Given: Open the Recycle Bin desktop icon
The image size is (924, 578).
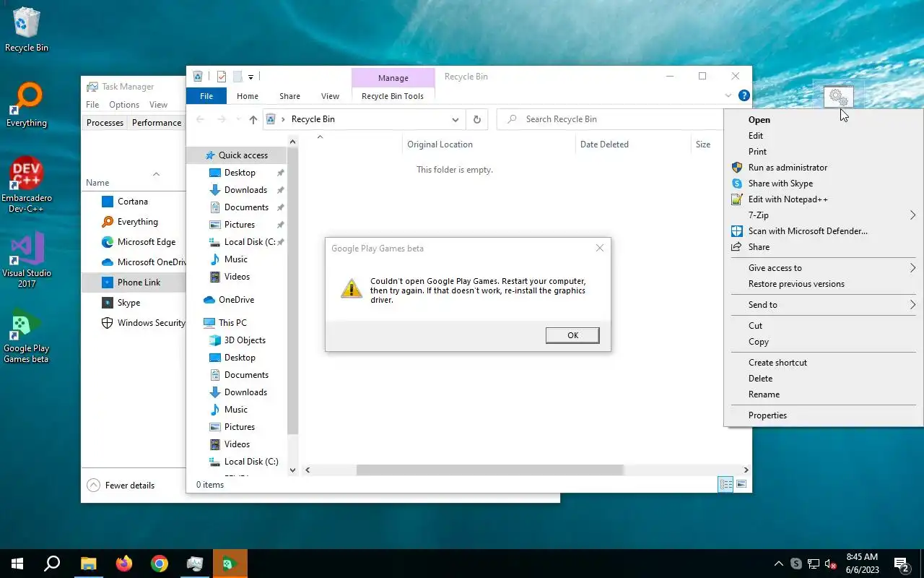Looking at the screenshot, I should pyautogui.click(x=26, y=30).
